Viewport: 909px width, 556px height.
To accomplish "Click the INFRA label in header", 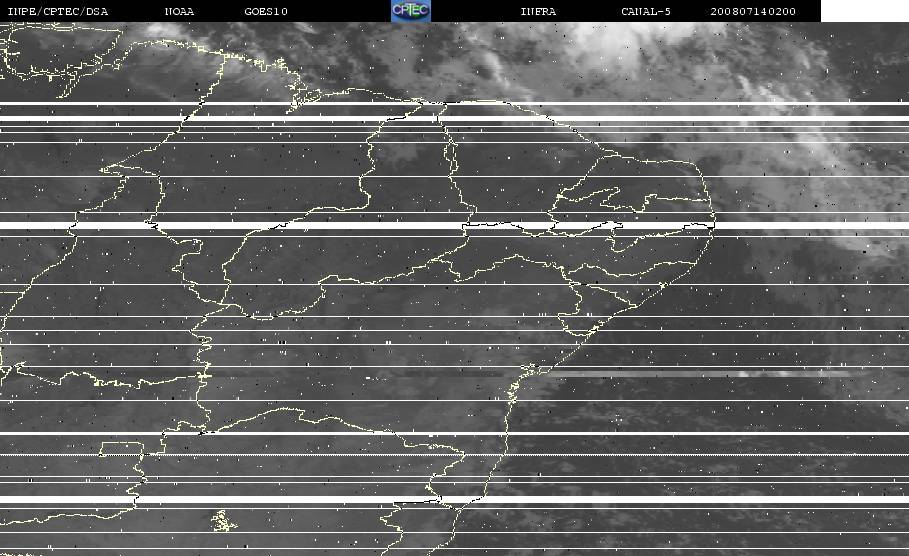I will [x=538, y=11].
